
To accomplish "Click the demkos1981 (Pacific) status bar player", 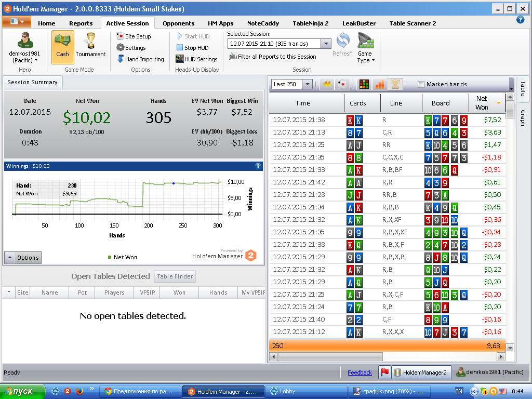I will click(x=489, y=372).
